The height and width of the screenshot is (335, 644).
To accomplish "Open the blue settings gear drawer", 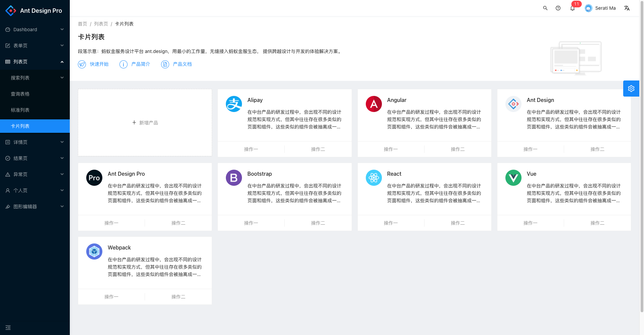I will (631, 89).
